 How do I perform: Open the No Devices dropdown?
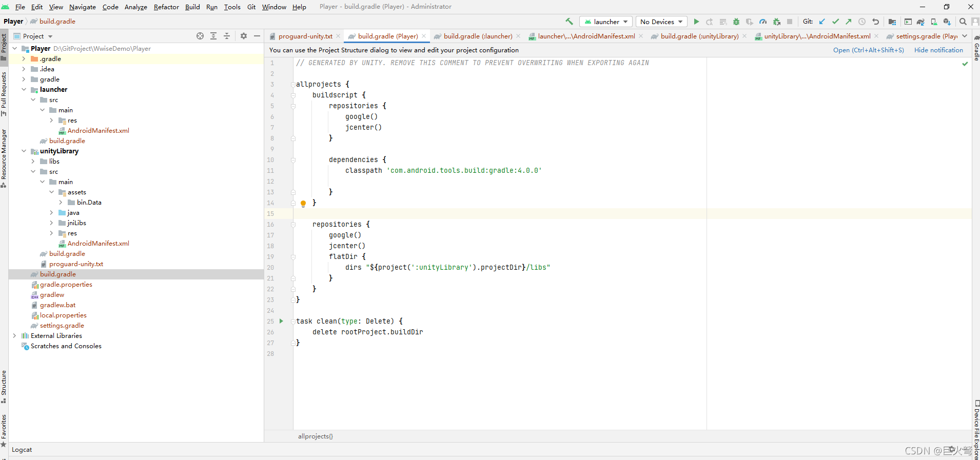[661, 22]
